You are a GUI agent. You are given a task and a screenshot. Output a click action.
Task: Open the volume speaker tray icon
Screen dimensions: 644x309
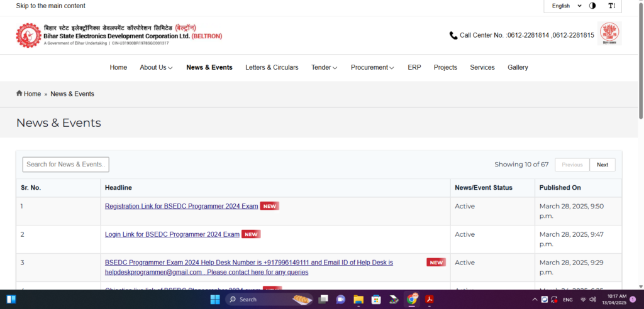pyautogui.click(x=593, y=300)
